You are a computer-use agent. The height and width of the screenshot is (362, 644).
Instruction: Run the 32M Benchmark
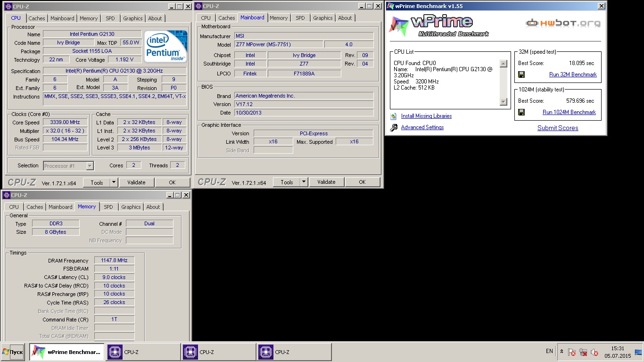click(x=573, y=74)
